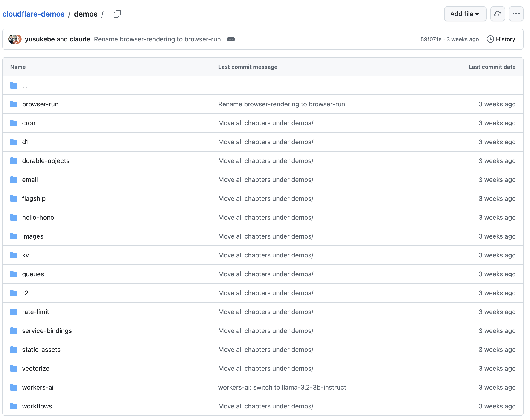Click the cloud download icon button
530x420 pixels.
(498, 14)
